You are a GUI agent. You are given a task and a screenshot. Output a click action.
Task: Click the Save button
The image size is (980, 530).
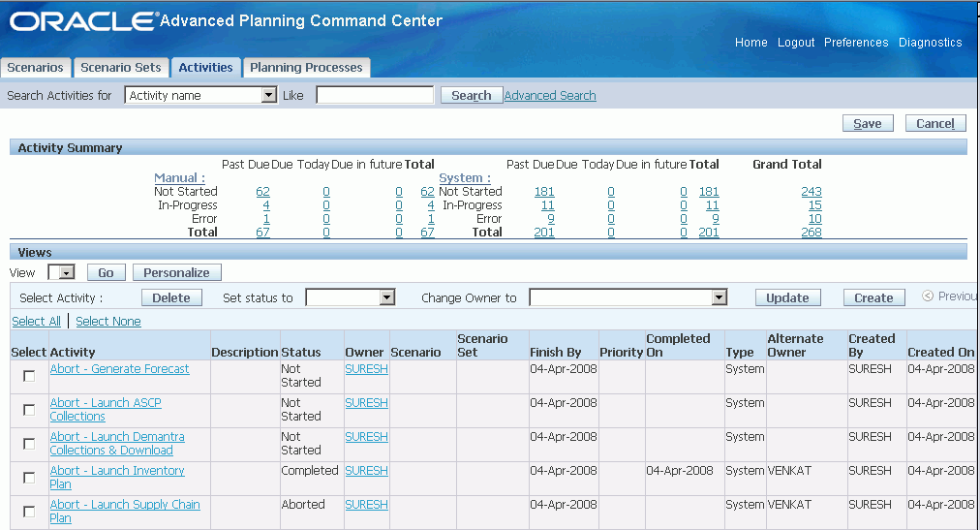[868, 123]
